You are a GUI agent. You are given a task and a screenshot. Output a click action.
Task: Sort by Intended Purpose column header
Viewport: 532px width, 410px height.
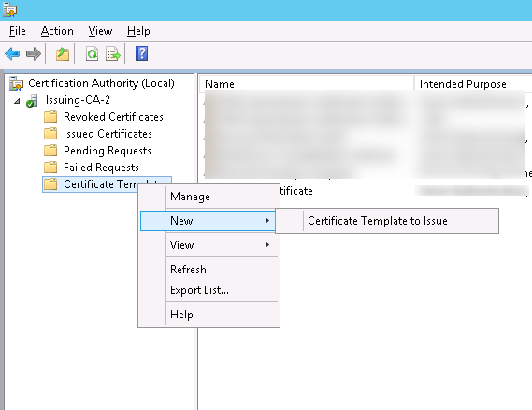(474, 84)
